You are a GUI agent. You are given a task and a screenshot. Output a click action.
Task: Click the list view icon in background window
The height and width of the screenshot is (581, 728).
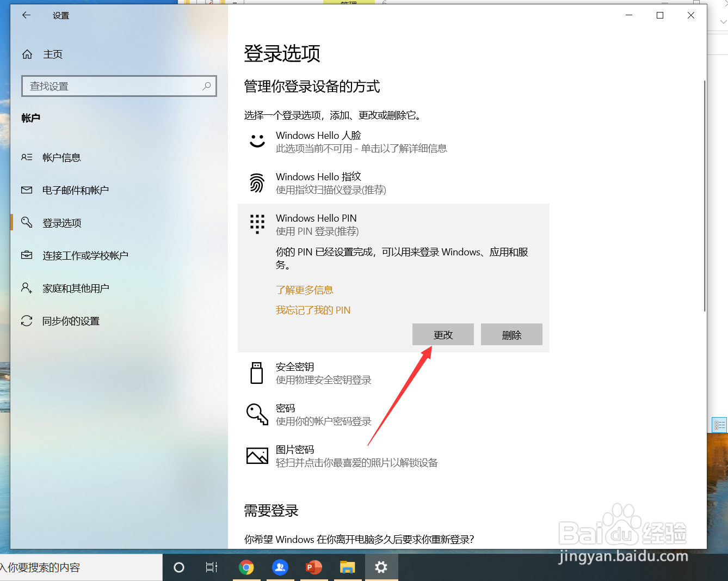point(720,425)
